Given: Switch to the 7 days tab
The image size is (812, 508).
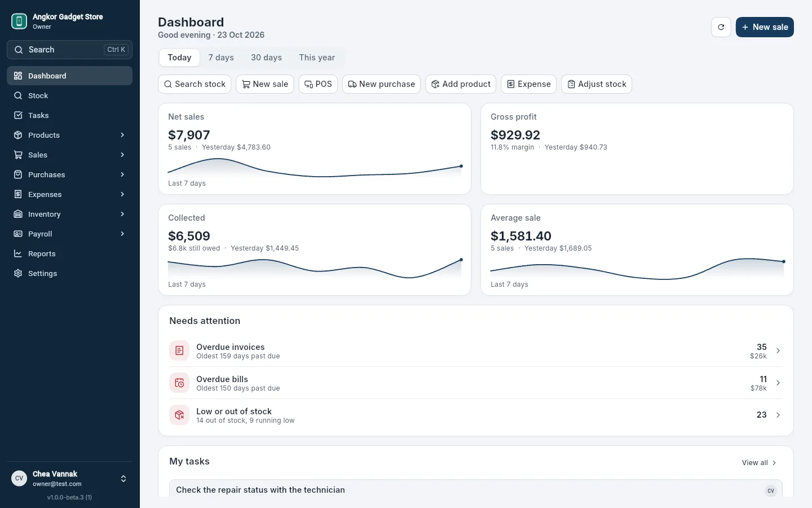Looking at the screenshot, I should pyautogui.click(x=221, y=58).
